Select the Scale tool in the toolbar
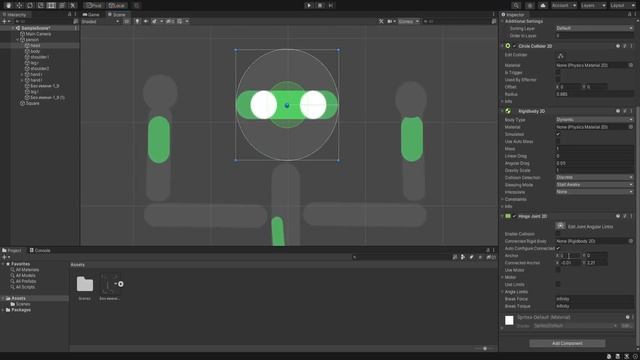The image size is (640, 360). point(40,5)
